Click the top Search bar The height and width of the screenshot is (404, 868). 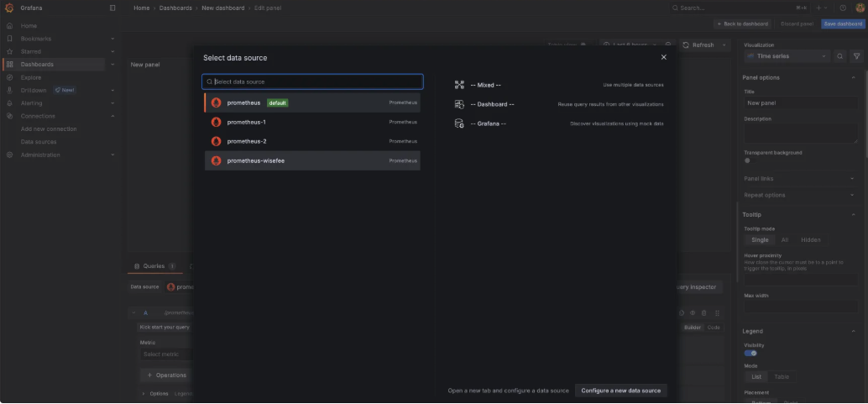click(740, 8)
